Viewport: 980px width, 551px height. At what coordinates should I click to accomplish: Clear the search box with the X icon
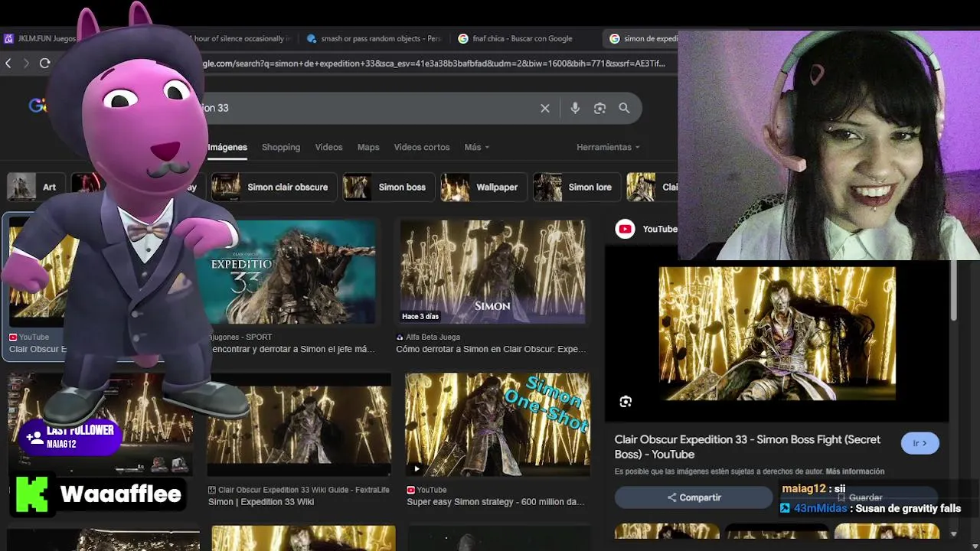pos(545,109)
